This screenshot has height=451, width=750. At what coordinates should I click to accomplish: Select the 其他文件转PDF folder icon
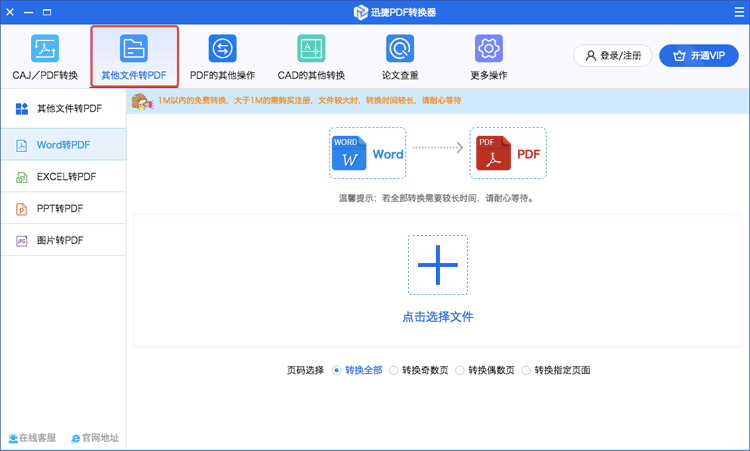point(134,48)
